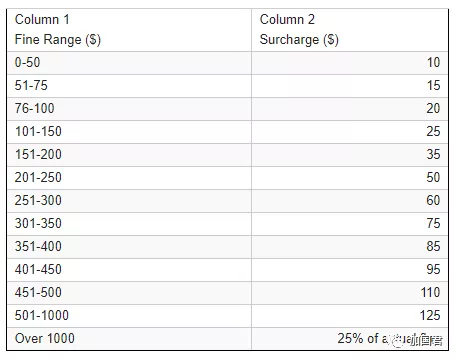Select the 151-200 fine range cell
This screenshot has height=361, width=457.
click(129, 155)
